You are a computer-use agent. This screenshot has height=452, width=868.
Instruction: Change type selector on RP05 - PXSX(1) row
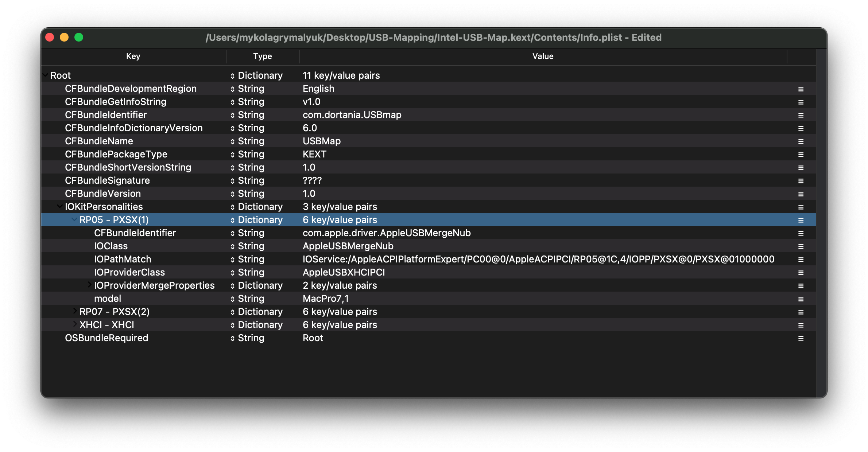click(232, 220)
